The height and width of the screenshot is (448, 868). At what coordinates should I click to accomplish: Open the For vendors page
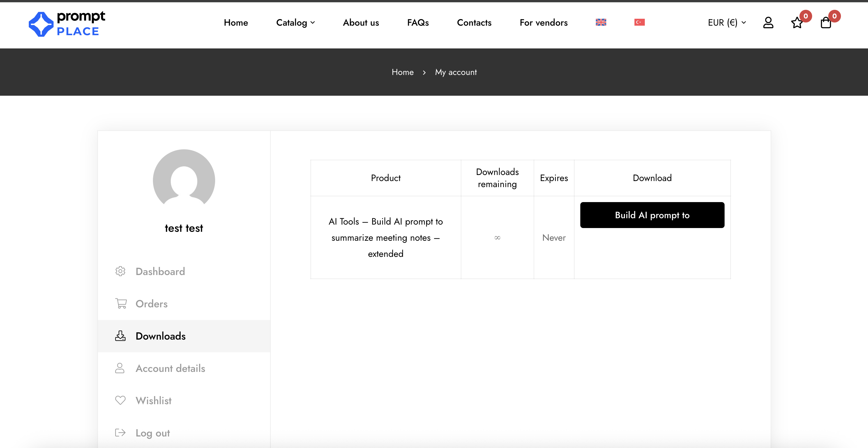pos(543,22)
